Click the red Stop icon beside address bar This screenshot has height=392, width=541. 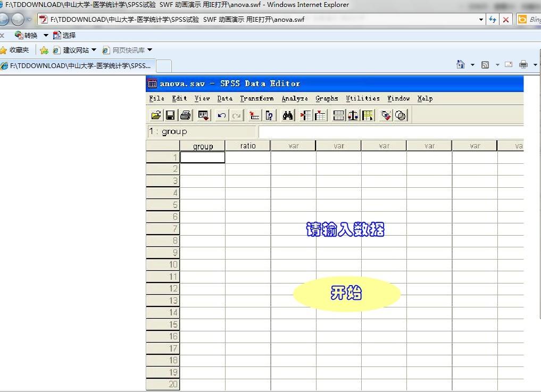[x=506, y=20]
